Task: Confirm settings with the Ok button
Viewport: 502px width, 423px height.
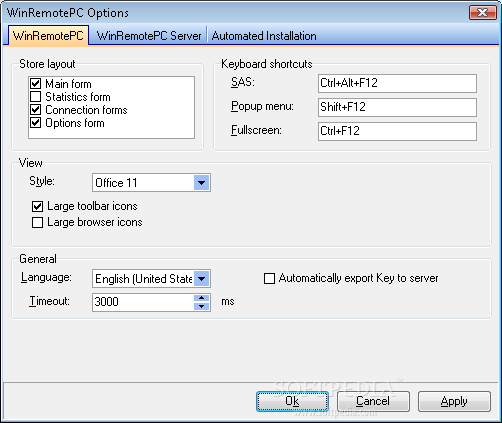Action: point(292,401)
